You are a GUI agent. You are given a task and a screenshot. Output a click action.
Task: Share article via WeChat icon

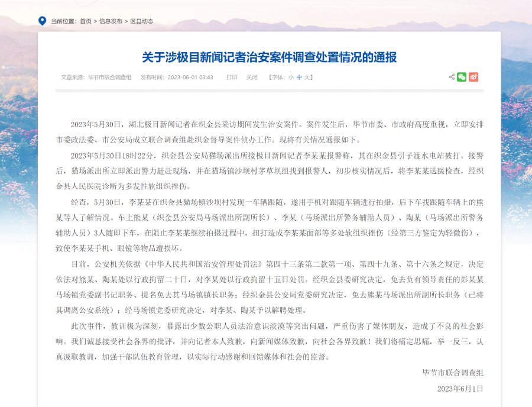point(462,77)
